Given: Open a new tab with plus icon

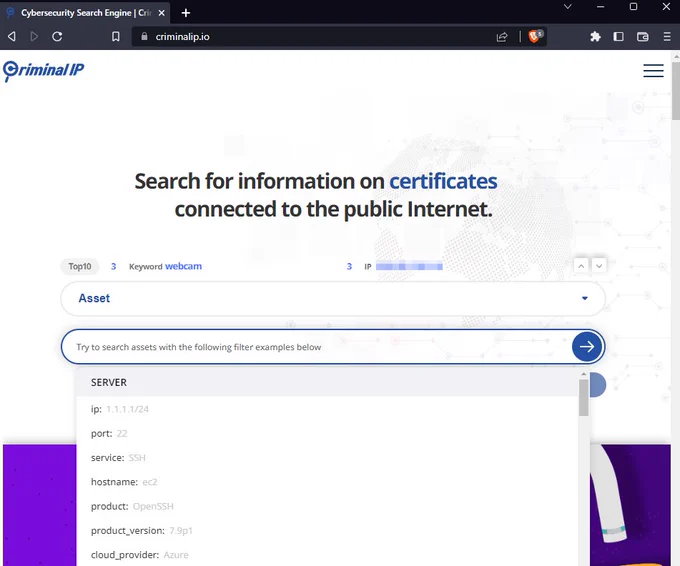Looking at the screenshot, I should coord(186,13).
